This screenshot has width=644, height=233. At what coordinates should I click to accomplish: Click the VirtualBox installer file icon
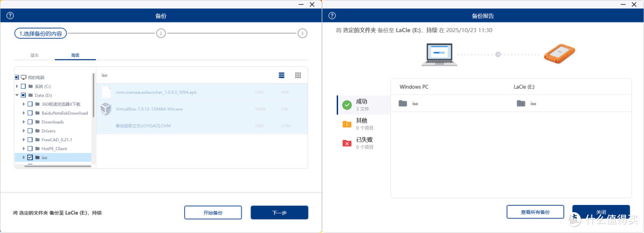pyautogui.click(x=106, y=108)
